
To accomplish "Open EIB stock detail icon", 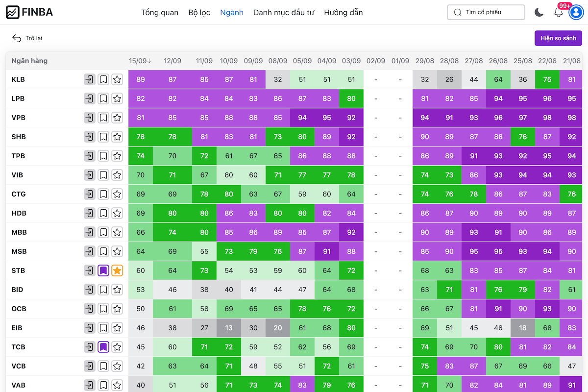I will [89, 328].
